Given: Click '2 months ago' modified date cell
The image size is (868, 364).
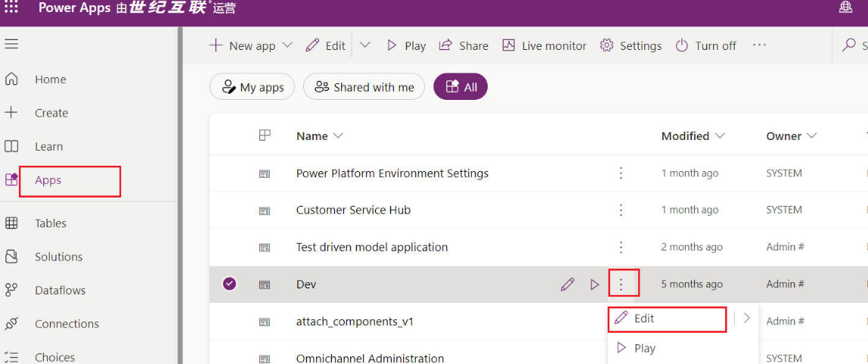Looking at the screenshot, I should [x=692, y=247].
